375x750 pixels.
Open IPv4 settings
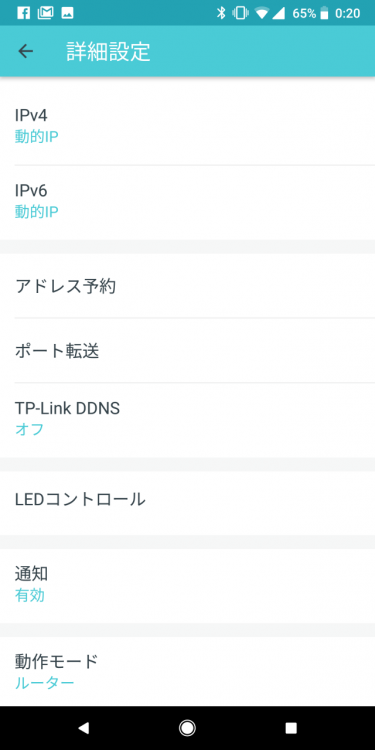[188, 126]
